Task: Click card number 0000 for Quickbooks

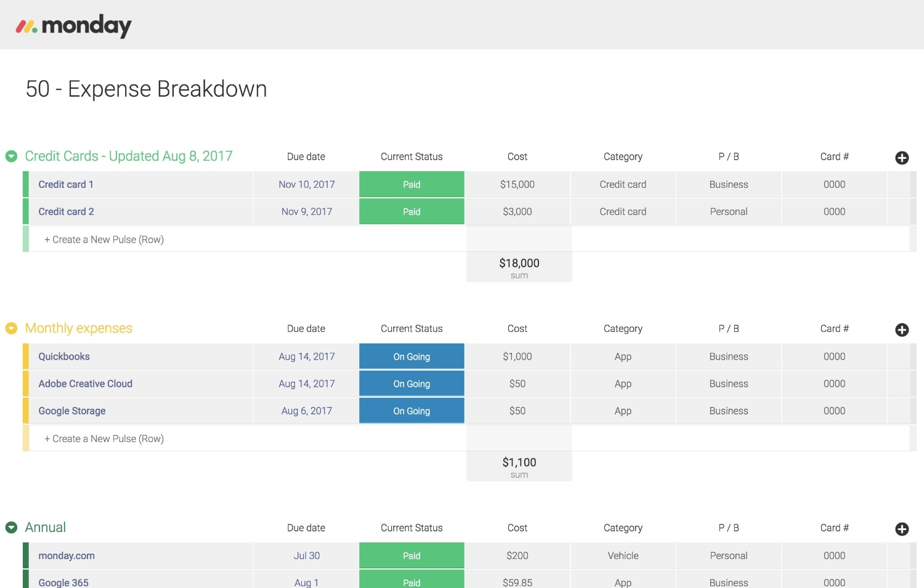Action: coord(835,356)
